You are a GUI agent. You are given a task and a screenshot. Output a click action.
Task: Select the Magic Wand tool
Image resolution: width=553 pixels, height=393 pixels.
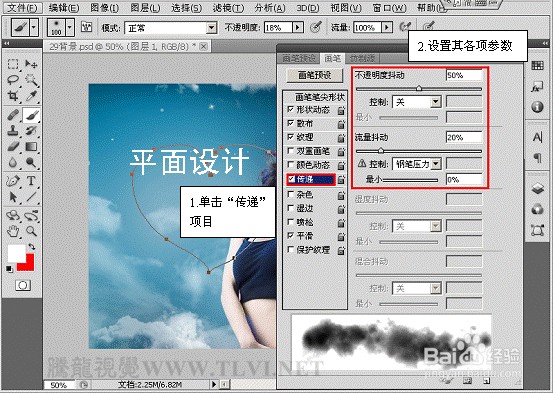tap(31, 80)
